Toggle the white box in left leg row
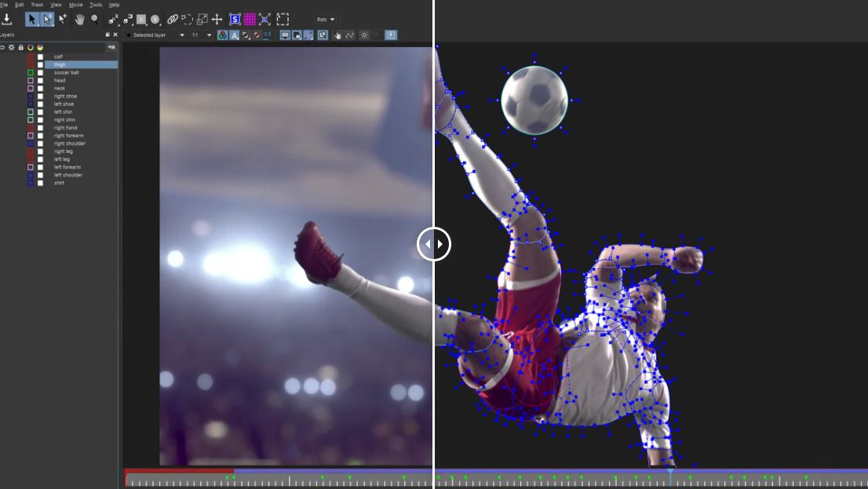 (40, 159)
